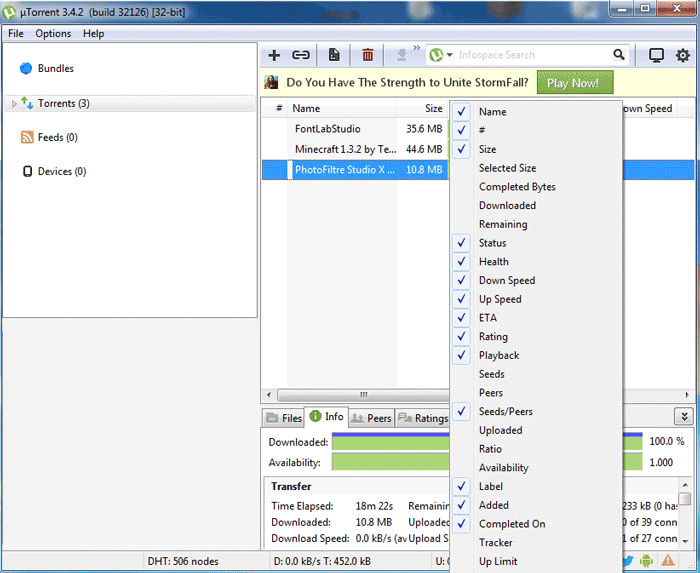Sort by the Name column header

342,108
